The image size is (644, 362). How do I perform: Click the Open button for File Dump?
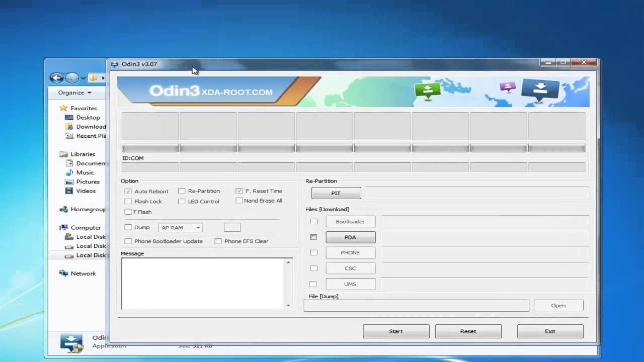click(558, 306)
